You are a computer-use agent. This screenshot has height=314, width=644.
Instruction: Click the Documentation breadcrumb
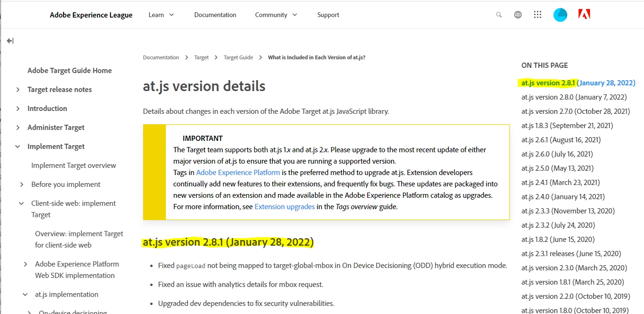pos(161,57)
